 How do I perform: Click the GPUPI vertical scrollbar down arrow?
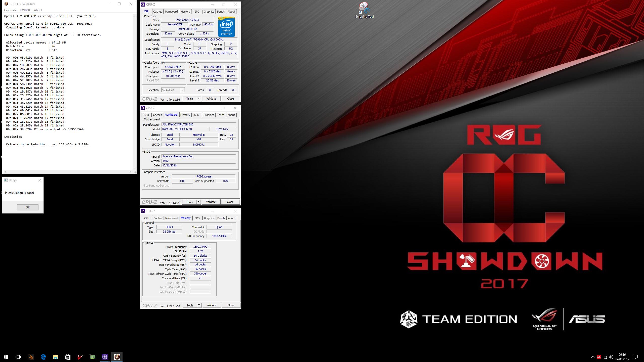134,167
